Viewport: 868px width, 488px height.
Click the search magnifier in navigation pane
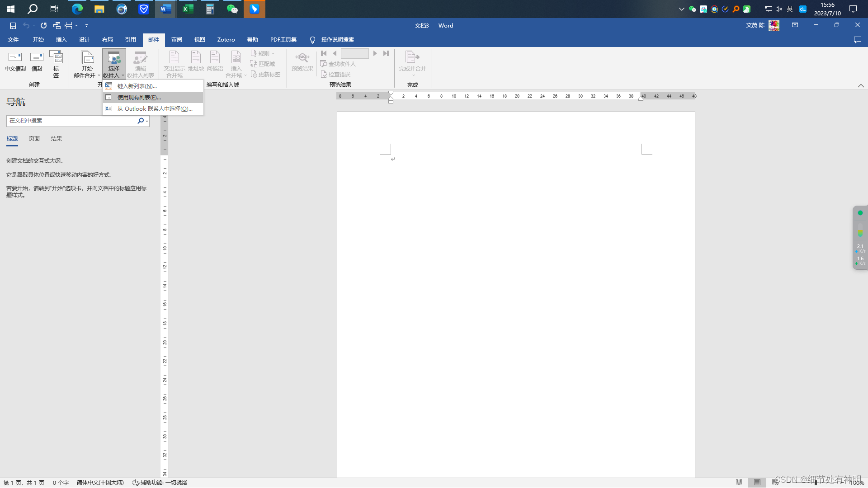(x=141, y=121)
